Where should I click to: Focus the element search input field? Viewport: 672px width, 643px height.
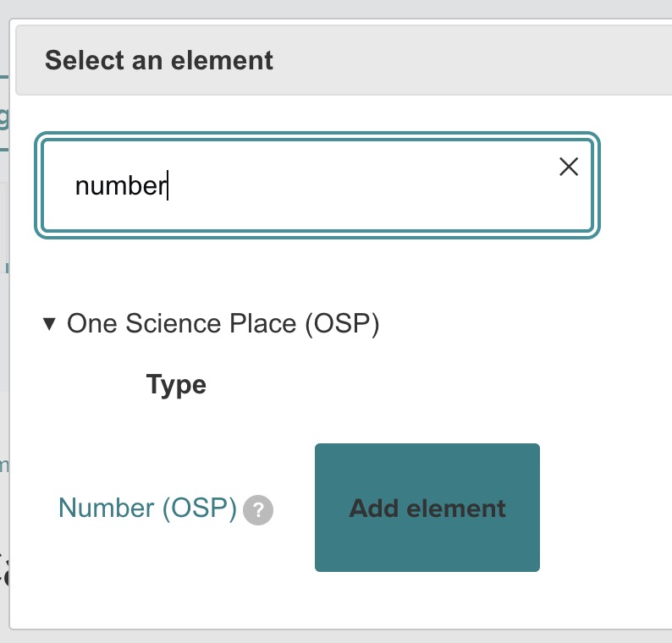click(x=305, y=185)
